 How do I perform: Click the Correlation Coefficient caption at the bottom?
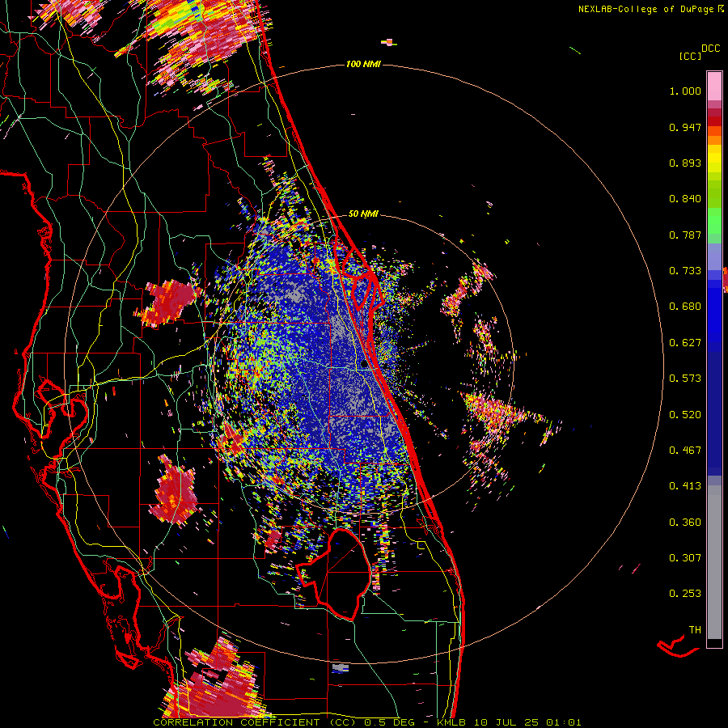[x=366, y=722]
